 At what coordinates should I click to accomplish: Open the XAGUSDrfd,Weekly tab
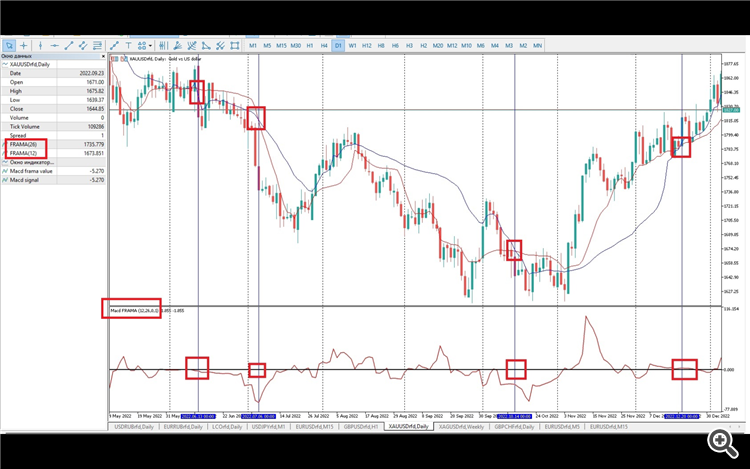[462, 426]
